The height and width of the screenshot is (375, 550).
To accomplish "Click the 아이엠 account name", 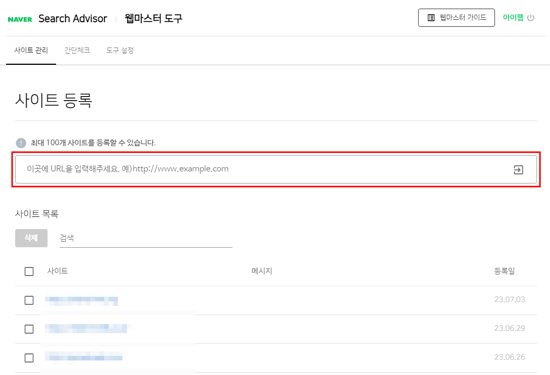I will (x=513, y=18).
